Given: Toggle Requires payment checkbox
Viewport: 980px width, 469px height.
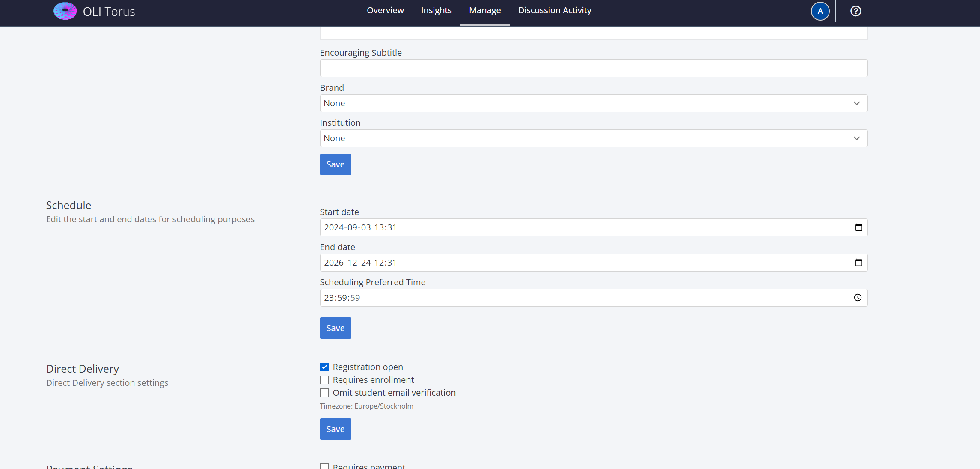Looking at the screenshot, I should coord(324,466).
